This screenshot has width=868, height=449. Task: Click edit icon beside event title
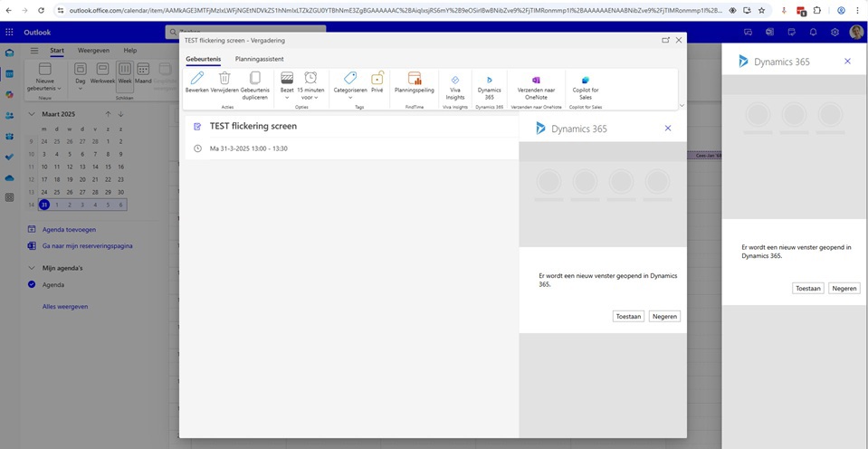tap(197, 127)
